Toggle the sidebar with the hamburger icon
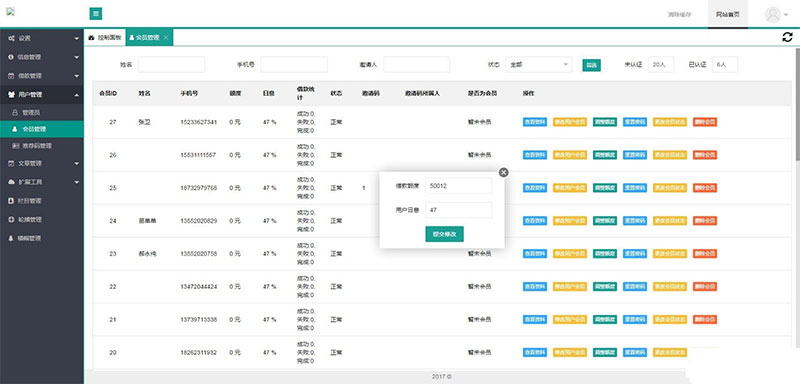 [x=95, y=14]
